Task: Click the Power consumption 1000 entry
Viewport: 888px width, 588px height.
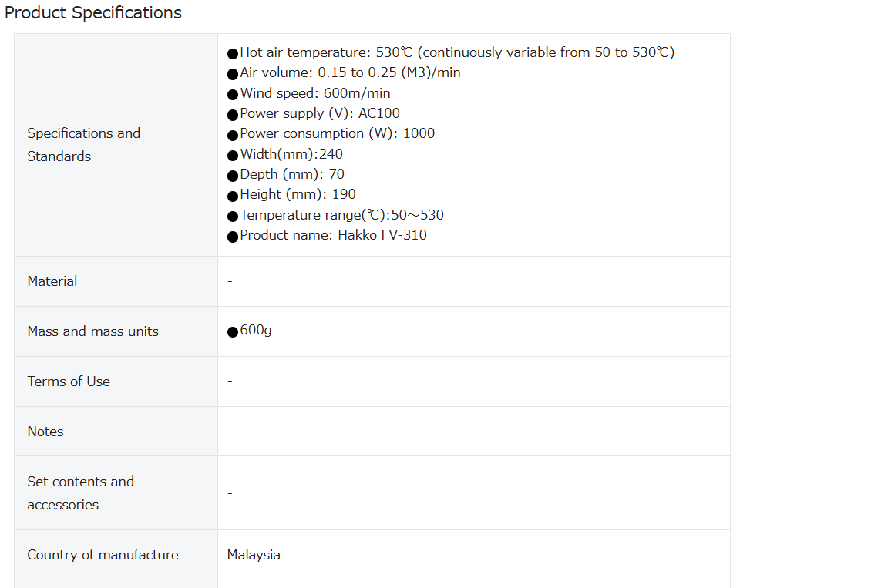Action: point(331,133)
